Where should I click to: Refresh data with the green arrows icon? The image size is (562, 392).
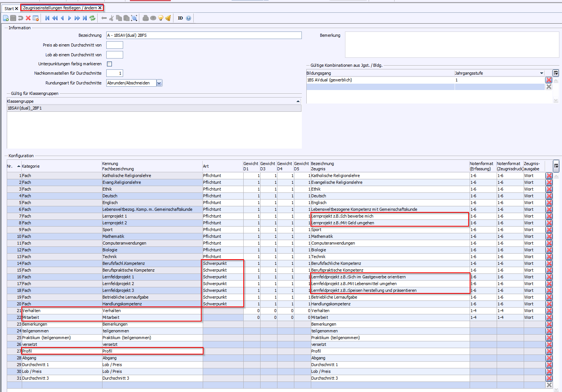[92, 18]
